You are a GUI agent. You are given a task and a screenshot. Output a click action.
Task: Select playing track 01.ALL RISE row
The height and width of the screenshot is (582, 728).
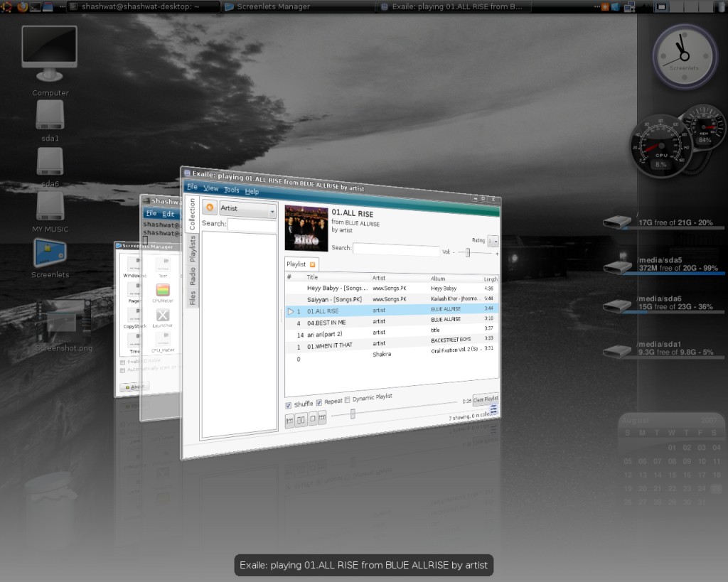point(392,310)
